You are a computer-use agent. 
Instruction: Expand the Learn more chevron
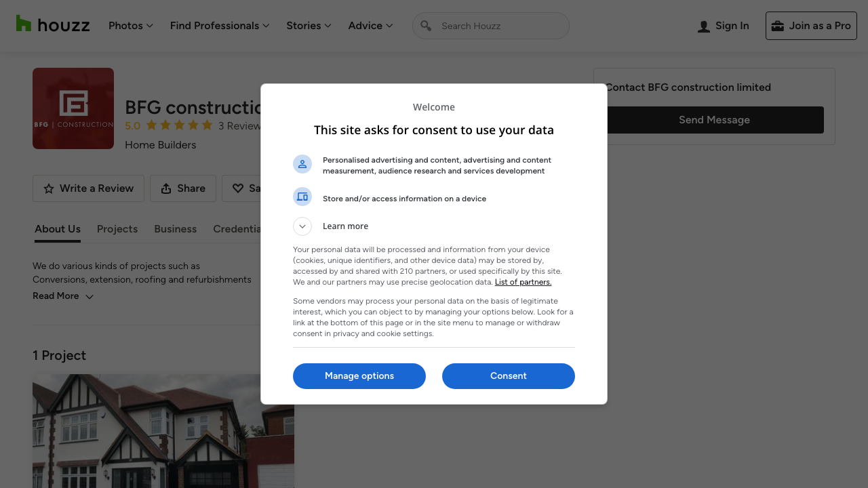[x=302, y=226]
